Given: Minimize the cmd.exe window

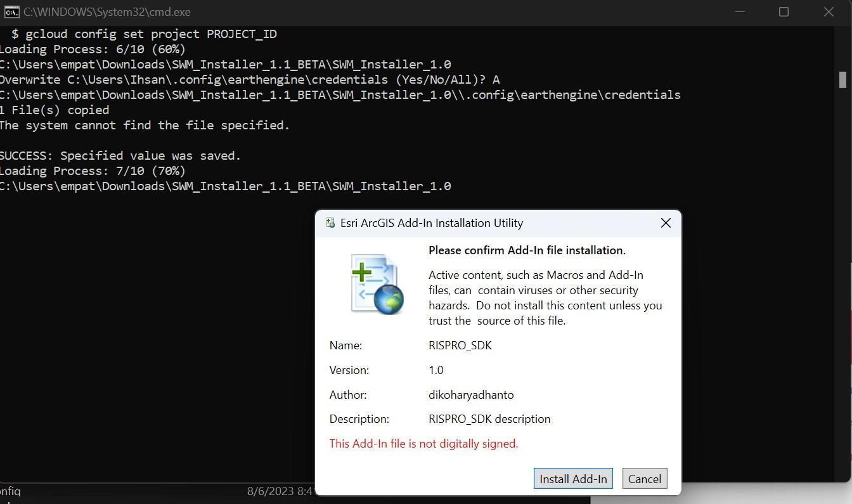Looking at the screenshot, I should click(739, 11).
